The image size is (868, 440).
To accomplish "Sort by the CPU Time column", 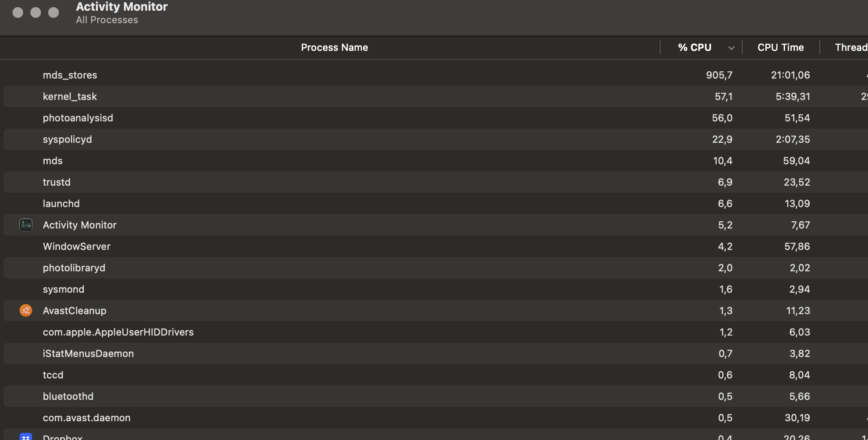I will [780, 48].
